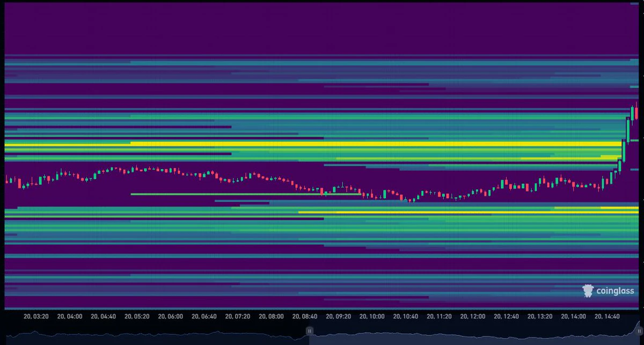Click the '20, 08:40' time axis label
This screenshot has height=345, width=644.
(306, 317)
